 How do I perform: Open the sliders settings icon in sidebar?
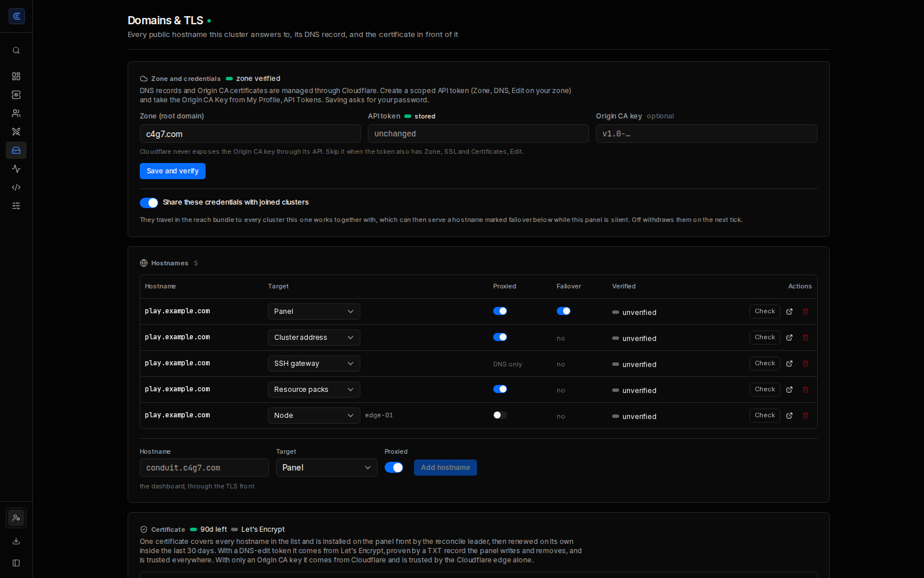tap(16, 206)
